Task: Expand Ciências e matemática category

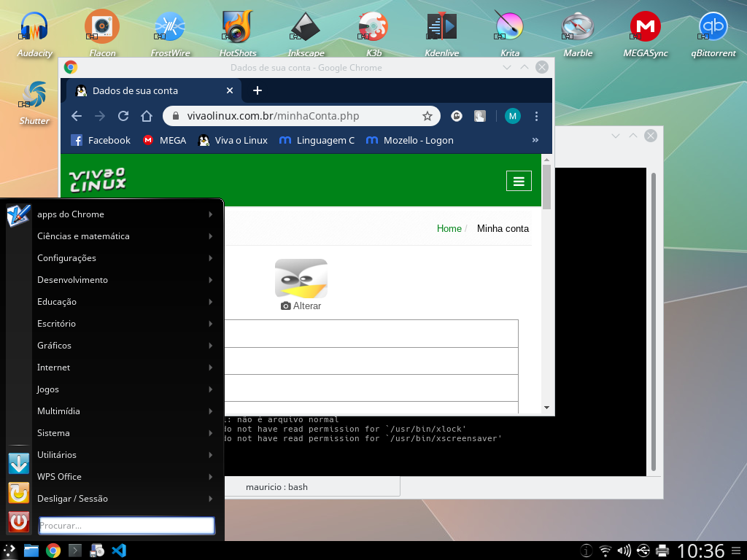Action: coord(124,236)
